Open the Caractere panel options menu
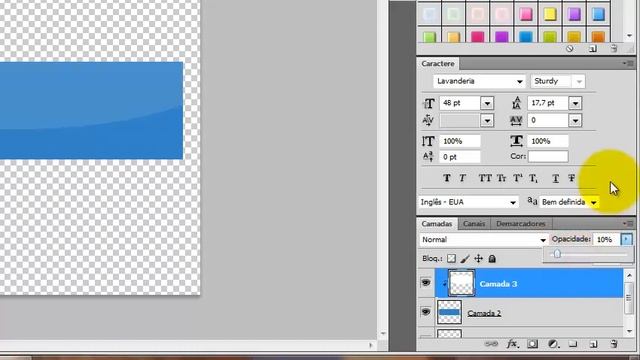Viewport: 640px width, 360px height. tap(629, 64)
